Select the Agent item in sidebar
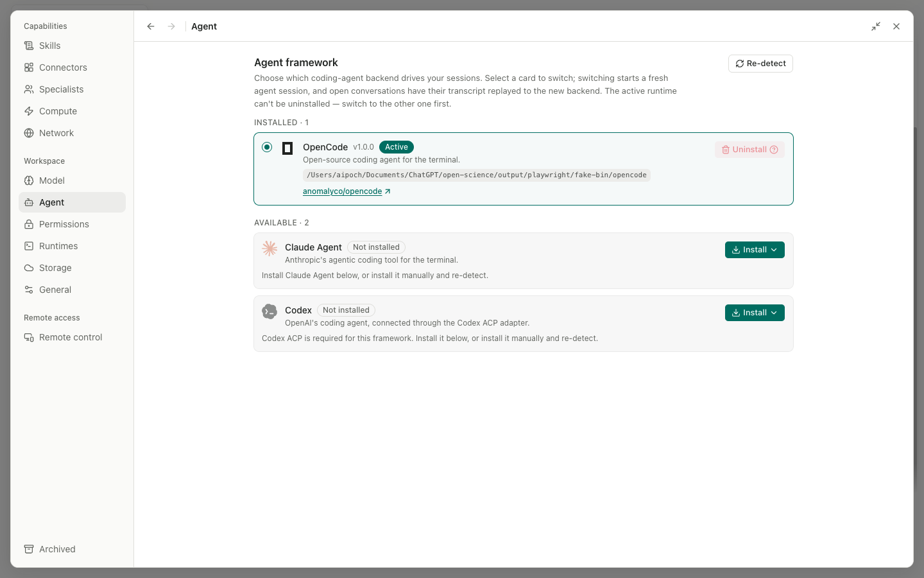Viewport: 924px width, 578px height. click(72, 202)
